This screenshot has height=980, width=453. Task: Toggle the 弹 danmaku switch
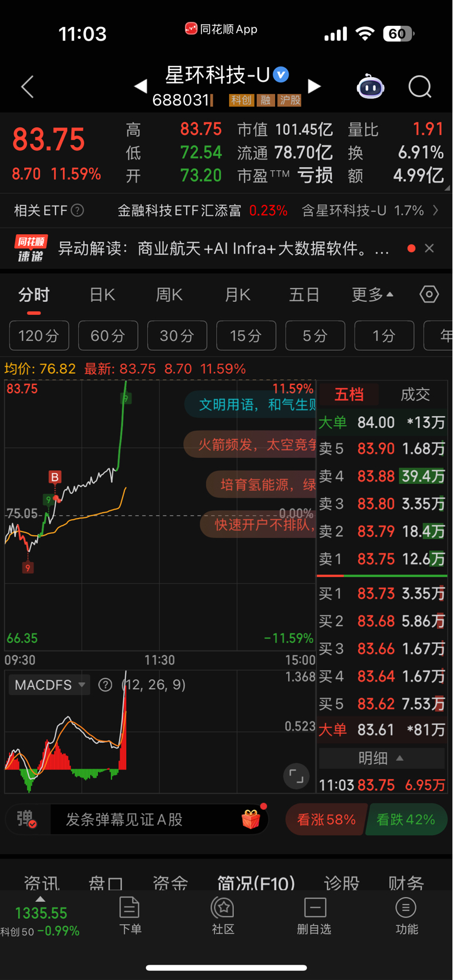(27, 819)
